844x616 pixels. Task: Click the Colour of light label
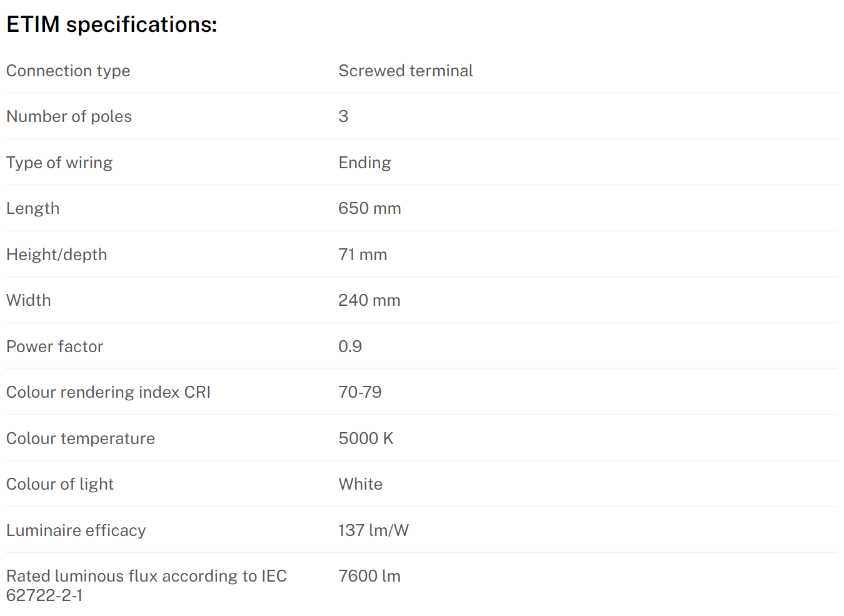59,484
